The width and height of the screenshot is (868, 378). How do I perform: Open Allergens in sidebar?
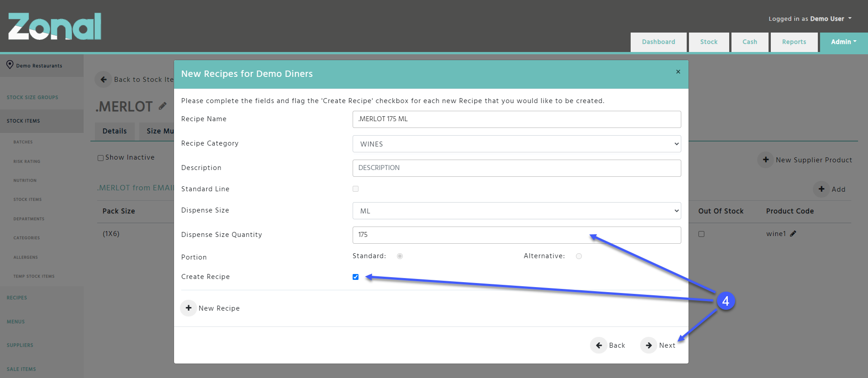(x=26, y=257)
